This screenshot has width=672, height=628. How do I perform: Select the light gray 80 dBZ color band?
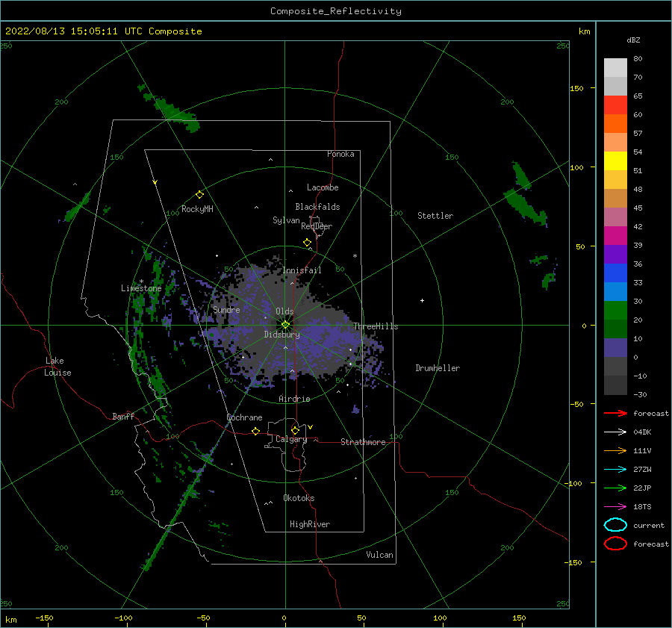tap(615, 68)
